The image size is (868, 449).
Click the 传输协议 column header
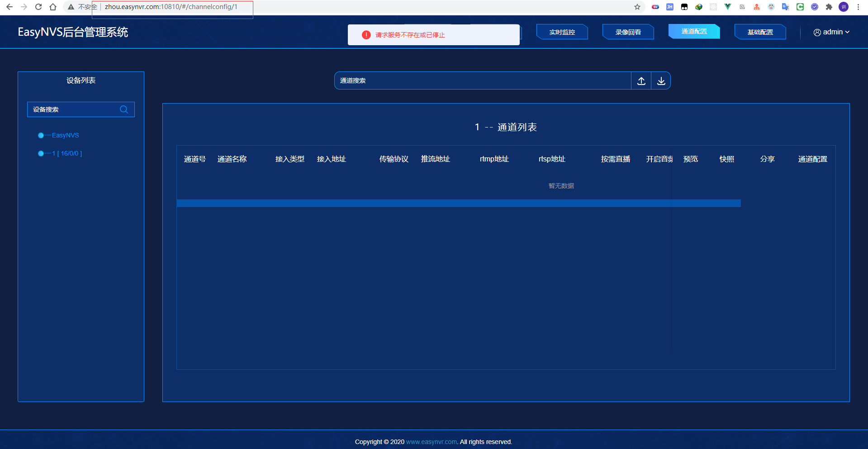[x=394, y=159]
